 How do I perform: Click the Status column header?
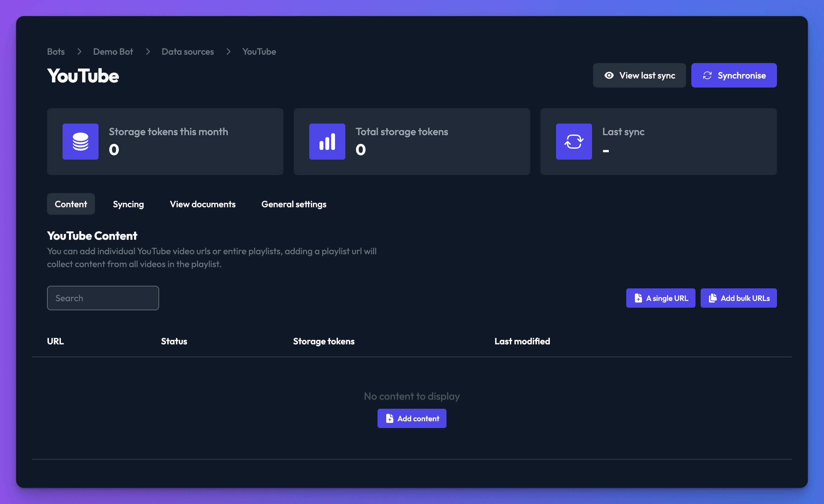pyautogui.click(x=174, y=341)
